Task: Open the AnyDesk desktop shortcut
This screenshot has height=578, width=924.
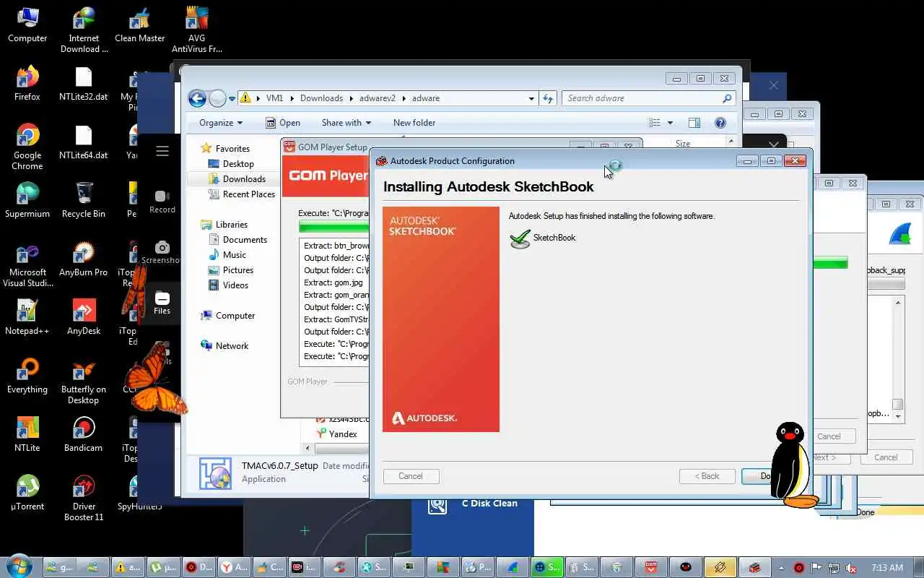Action: [x=84, y=318]
